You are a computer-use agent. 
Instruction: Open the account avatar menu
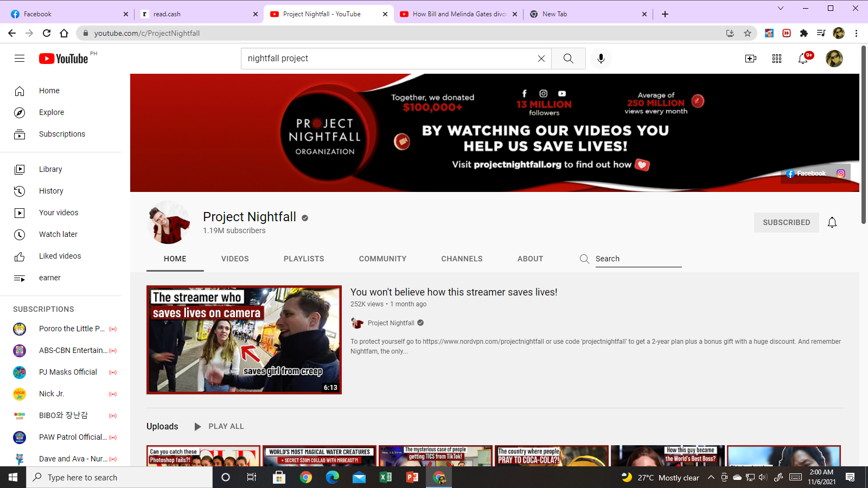coord(834,59)
